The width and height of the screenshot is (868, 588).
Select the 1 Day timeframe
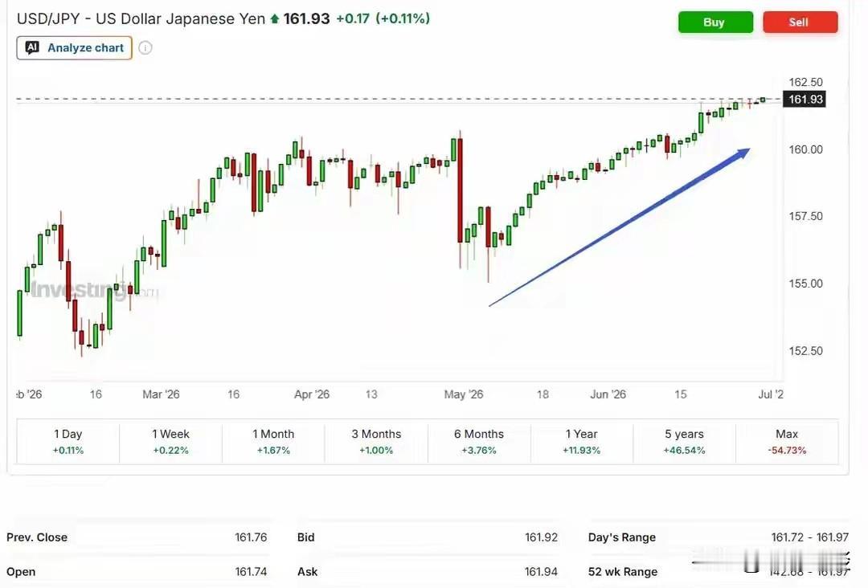click(x=68, y=442)
